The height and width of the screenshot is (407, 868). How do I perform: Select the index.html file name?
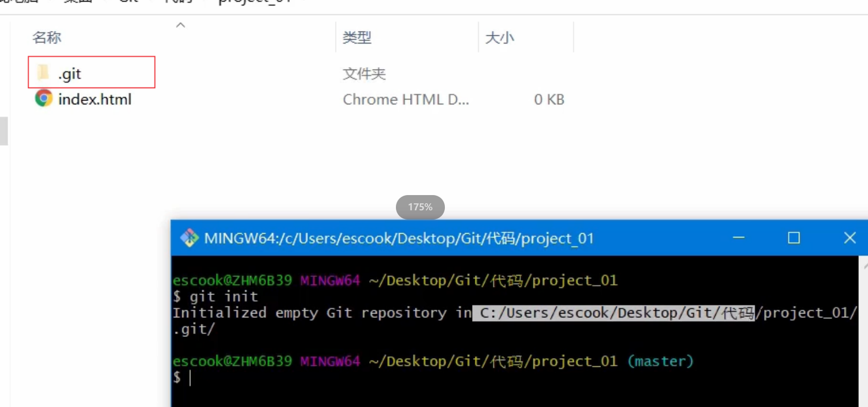[x=95, y=99]
